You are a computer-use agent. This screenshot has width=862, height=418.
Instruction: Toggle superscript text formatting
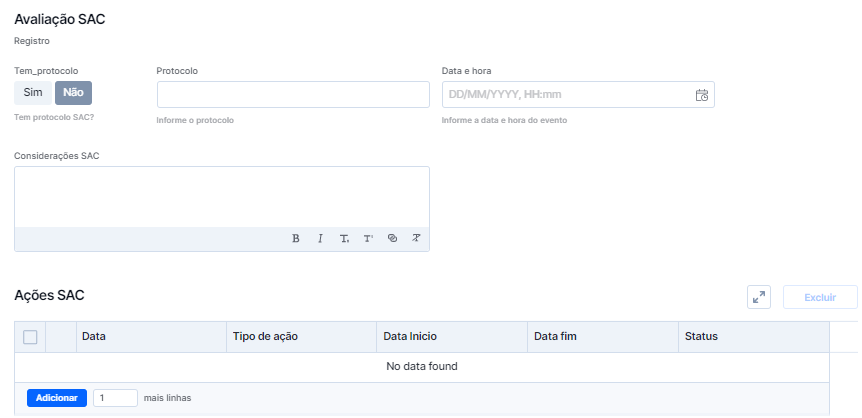tap(368, 239)
